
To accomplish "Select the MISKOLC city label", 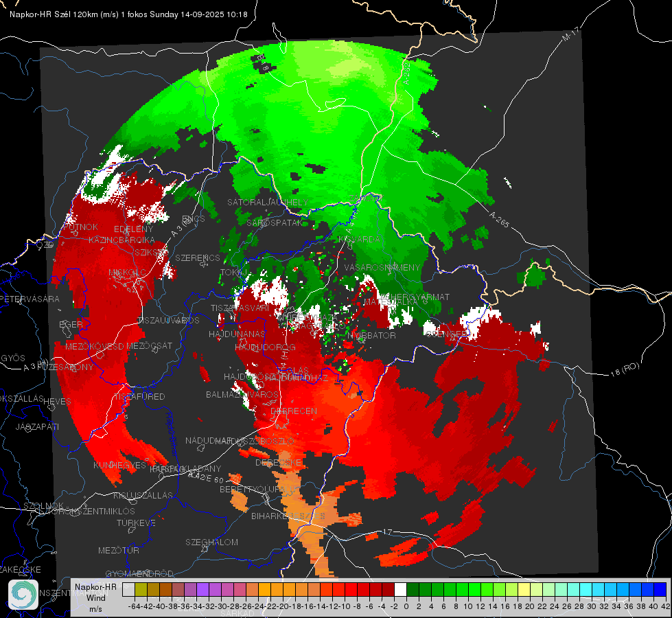I will coord(127,273).
